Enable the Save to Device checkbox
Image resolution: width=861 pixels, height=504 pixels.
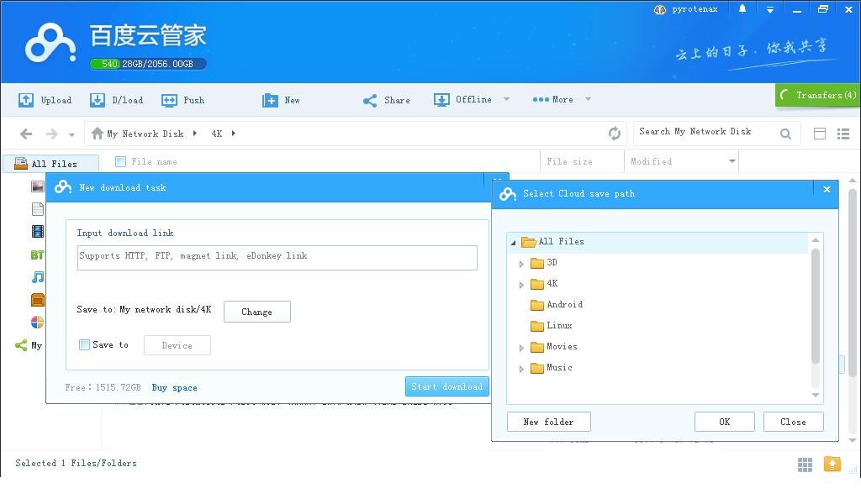tap(84, 344)
